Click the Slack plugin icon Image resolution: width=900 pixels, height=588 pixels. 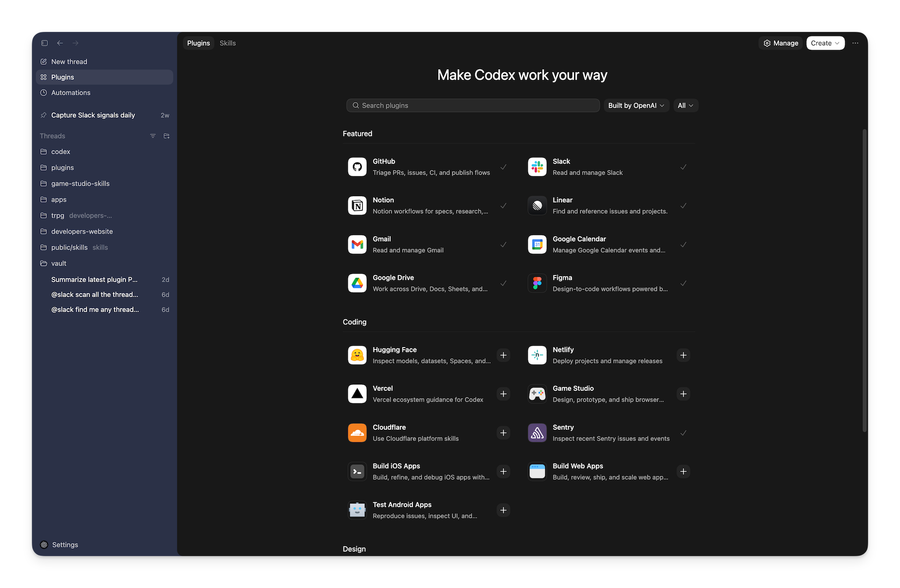(x=537, y=166)
